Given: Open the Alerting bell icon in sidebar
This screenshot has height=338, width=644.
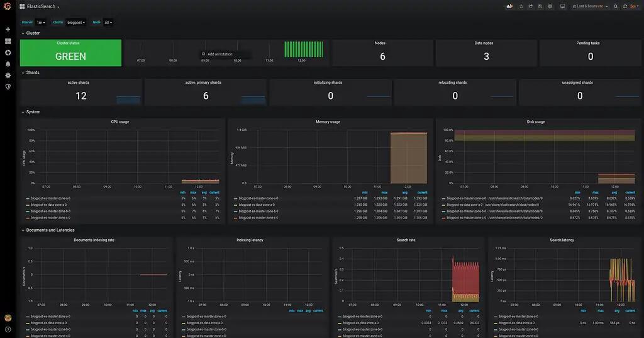Looking at the screenshot, I should point(8,64).
